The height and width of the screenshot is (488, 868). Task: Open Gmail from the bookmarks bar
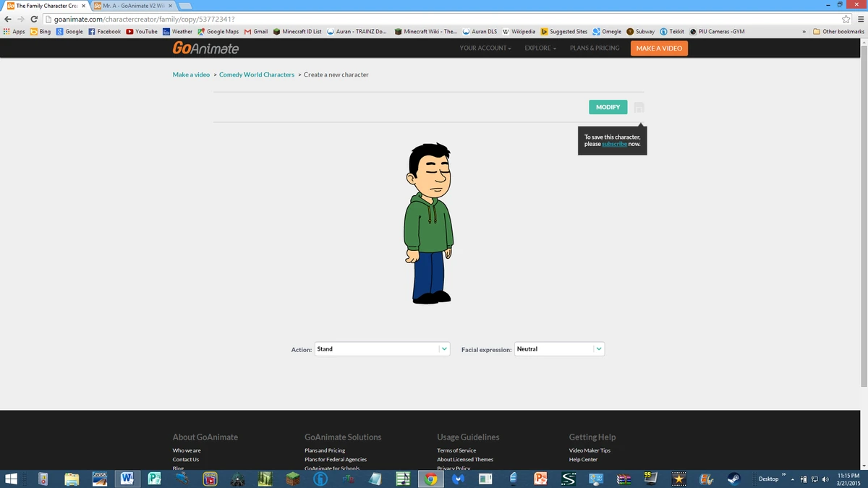click(x=256, y=31)
